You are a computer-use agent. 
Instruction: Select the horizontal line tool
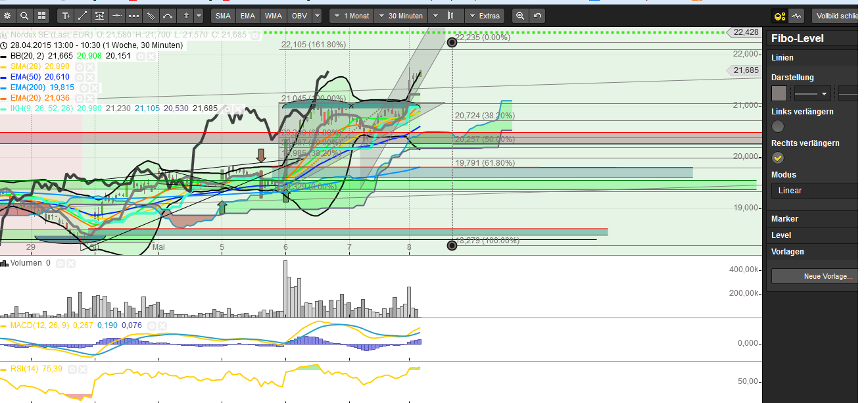click(116, 15)
